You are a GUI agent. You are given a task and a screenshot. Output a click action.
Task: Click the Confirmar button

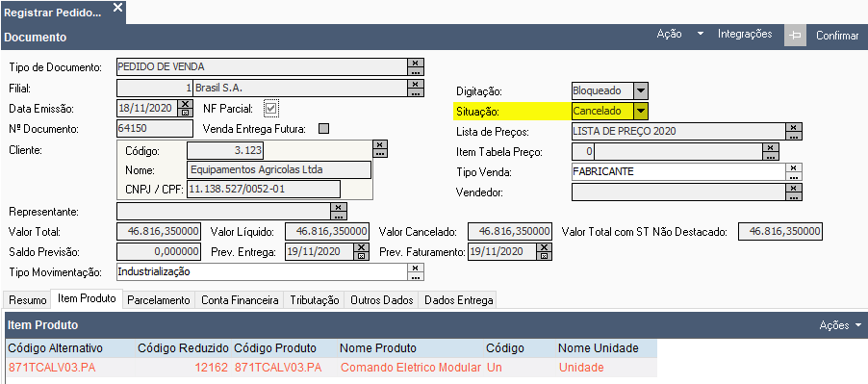(x=837, y=36)
